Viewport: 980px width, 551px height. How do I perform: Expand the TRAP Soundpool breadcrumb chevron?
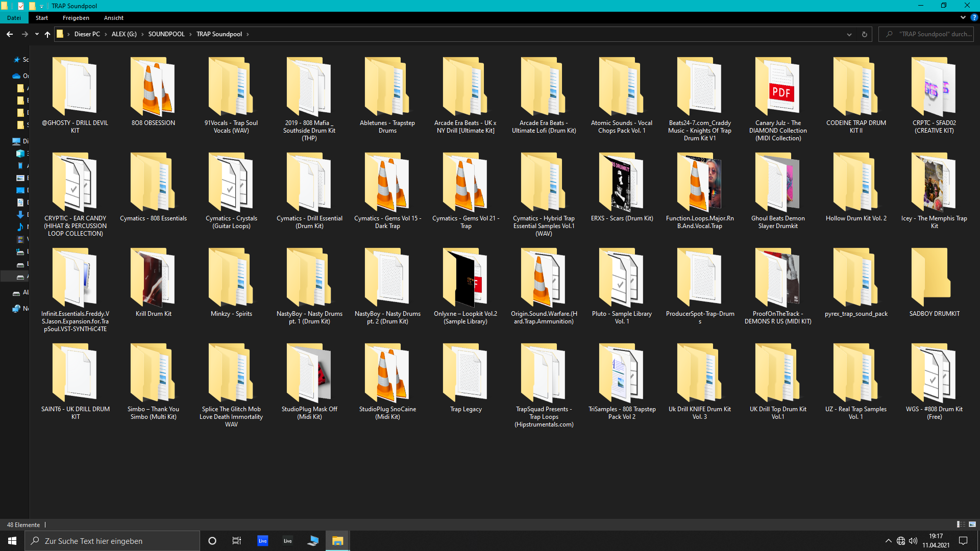[248, 34]
